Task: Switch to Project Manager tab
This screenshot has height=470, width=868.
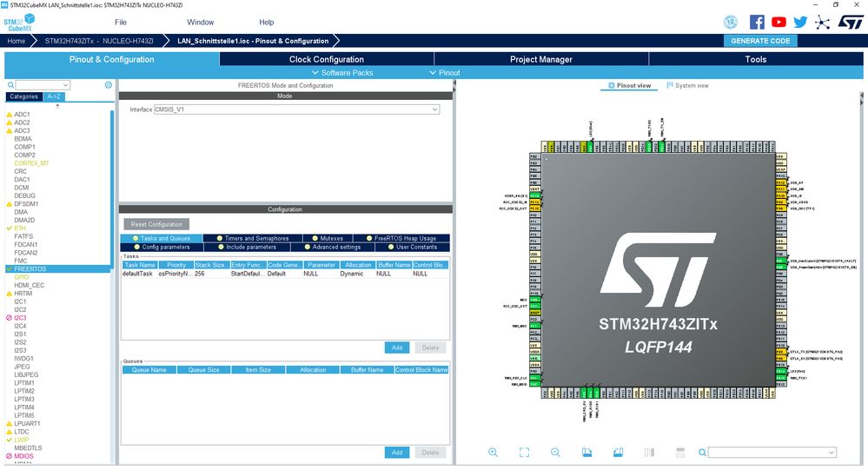Action: [540, 59]
